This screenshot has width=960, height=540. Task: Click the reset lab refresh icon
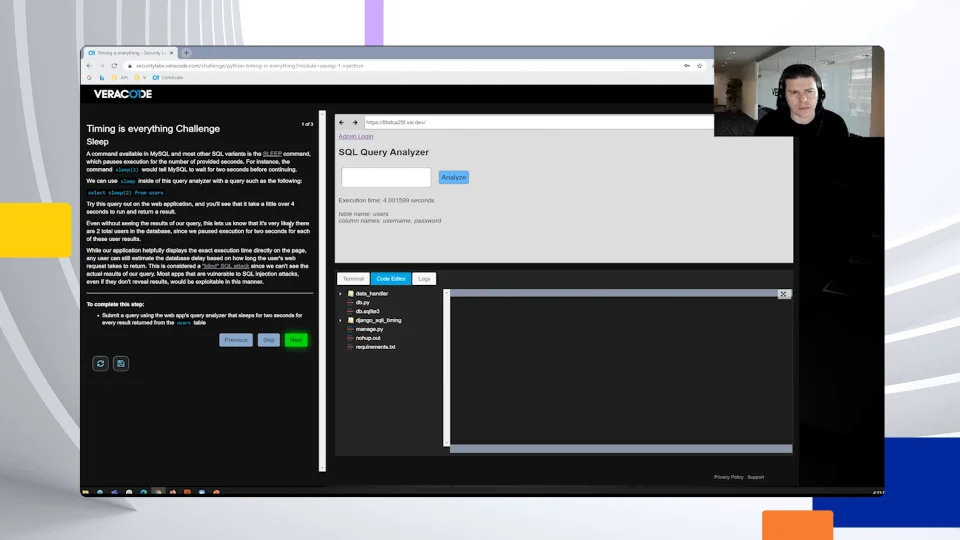pos(100,364)
